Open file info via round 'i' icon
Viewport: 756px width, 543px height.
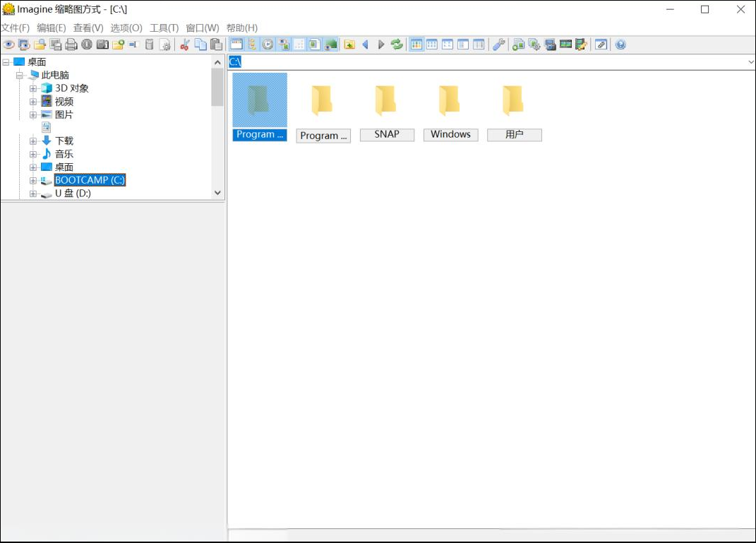[x=87, y=45]
